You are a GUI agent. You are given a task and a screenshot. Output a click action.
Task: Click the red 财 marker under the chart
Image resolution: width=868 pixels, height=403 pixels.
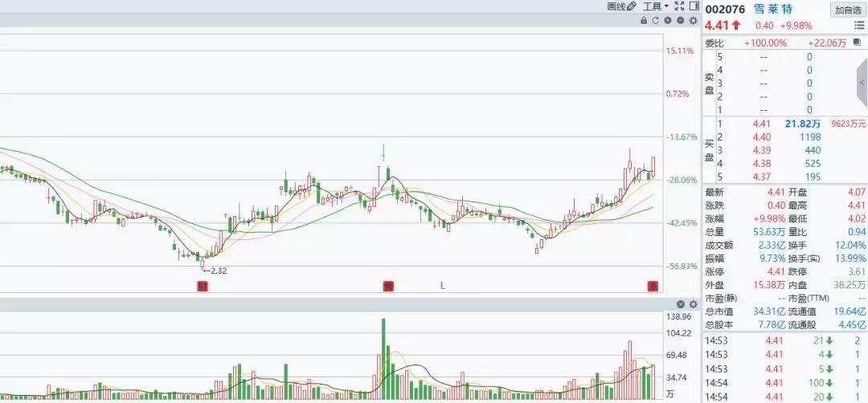tap(203, 286)
